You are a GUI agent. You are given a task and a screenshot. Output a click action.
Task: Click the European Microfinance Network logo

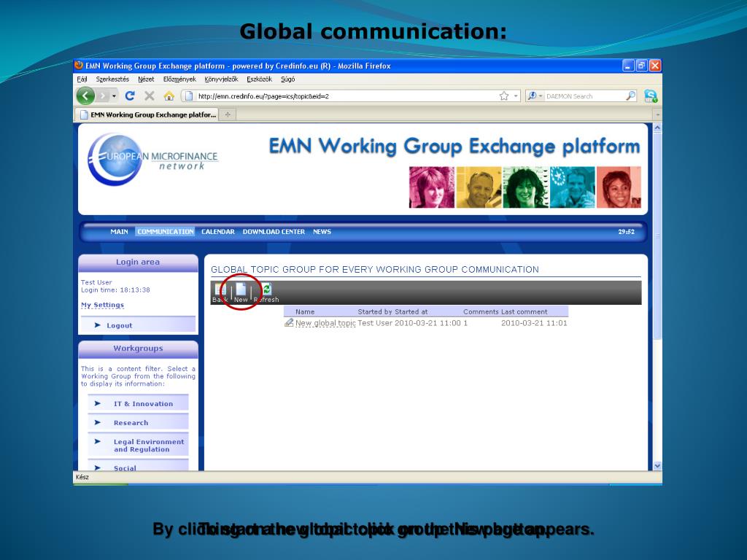pos(152,160)
